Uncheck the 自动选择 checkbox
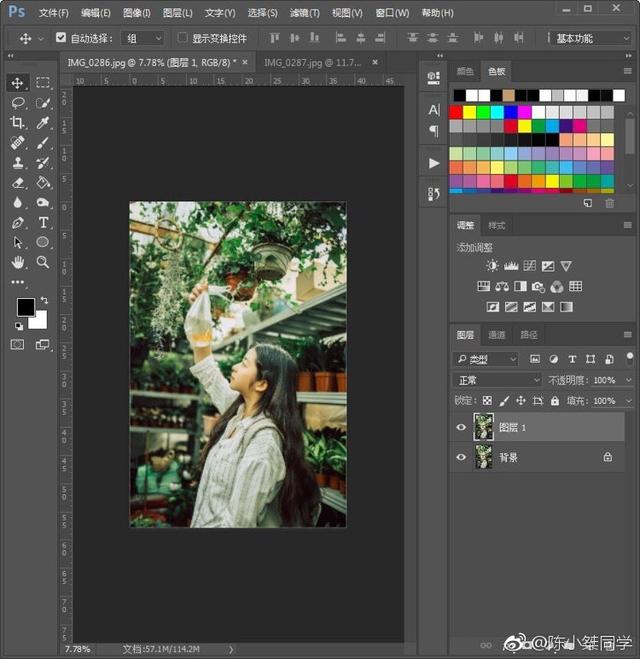Viewport: 640px width, 659px height. click(x=61, y=38)
